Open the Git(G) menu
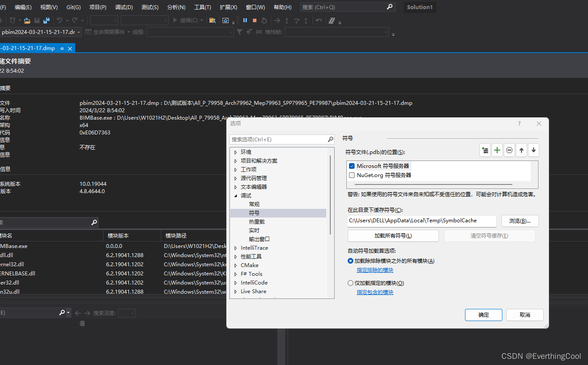This screenshot has width=588, height=365. [x=73, y=7]
